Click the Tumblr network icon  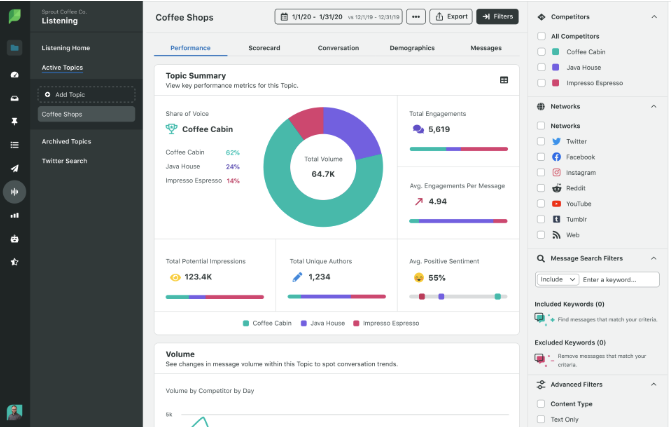click(556, 219)
